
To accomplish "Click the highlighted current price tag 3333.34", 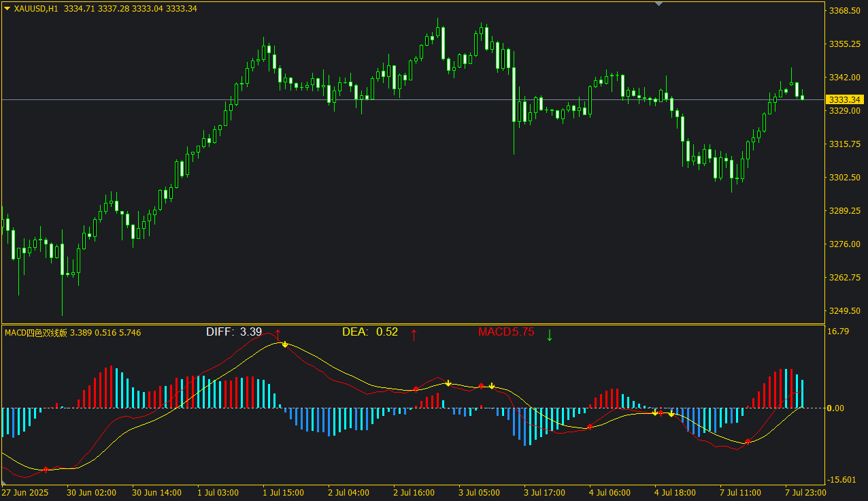I will (844, 100).
